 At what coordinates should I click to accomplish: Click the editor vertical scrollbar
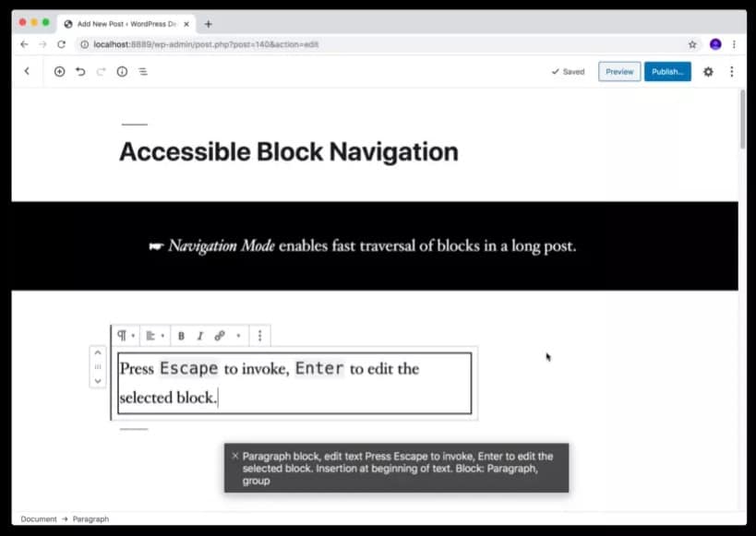[742, 121]
